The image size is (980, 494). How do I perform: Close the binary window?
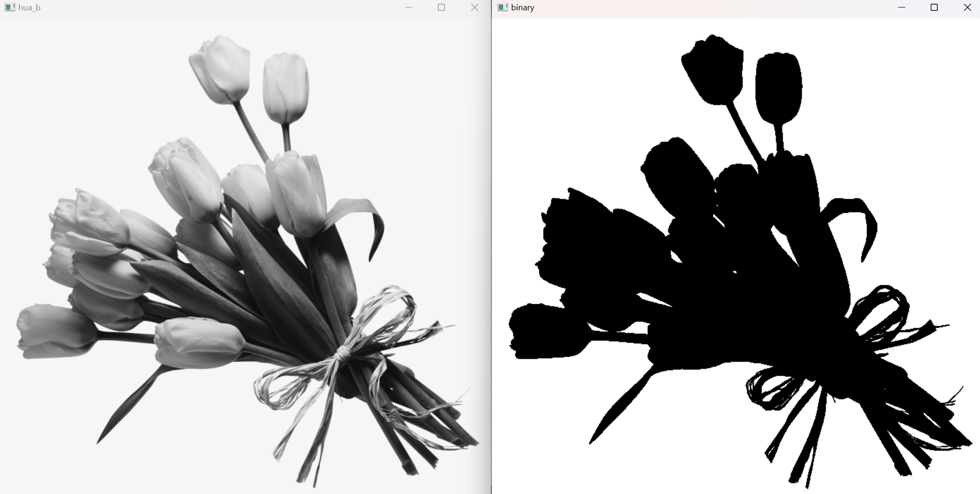click(967, 8)
